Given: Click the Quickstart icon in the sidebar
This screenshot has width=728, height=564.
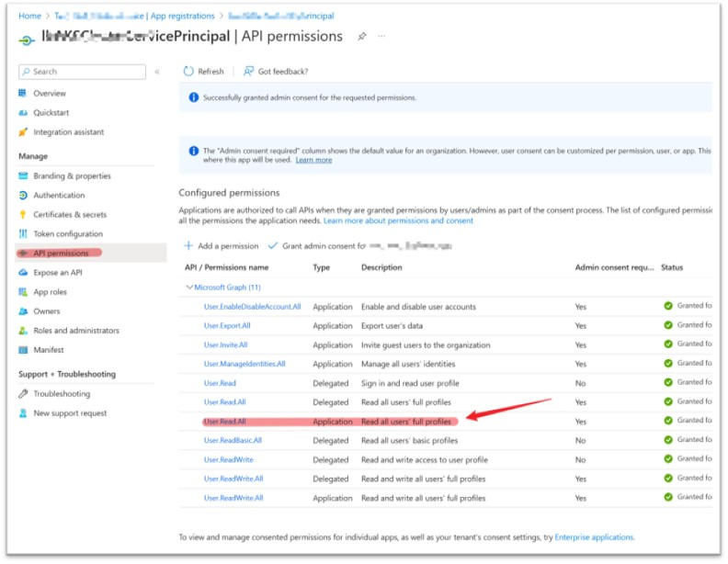Looking at the screenshot, I should tap(24, 113).
